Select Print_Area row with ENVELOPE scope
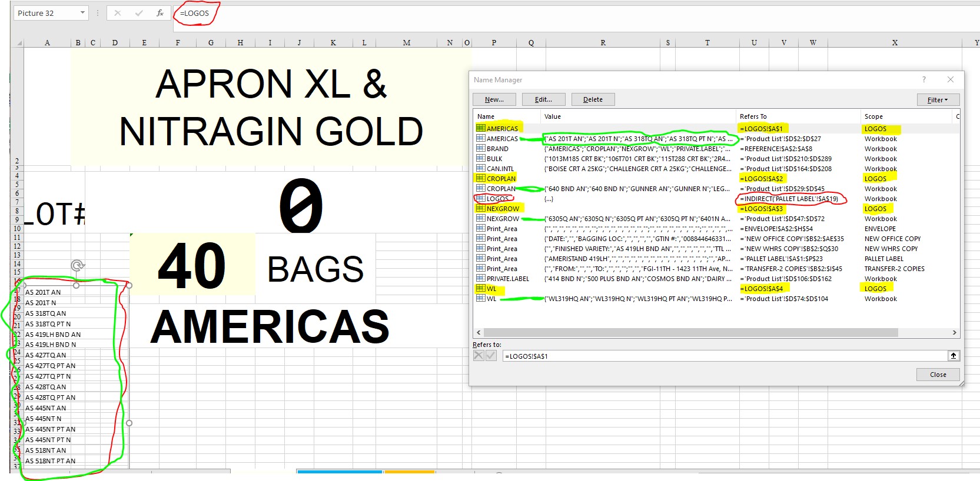This screenshot has width=980, height=481. pos(716,229)
